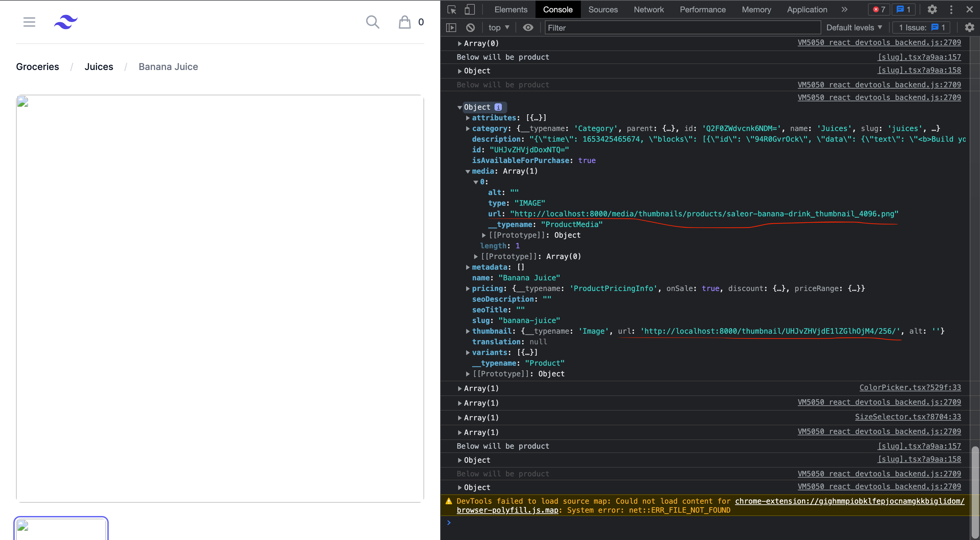Open DevTools settings
Image resolution: width=980 pixels, height=540 pixels.
(932, 10)
